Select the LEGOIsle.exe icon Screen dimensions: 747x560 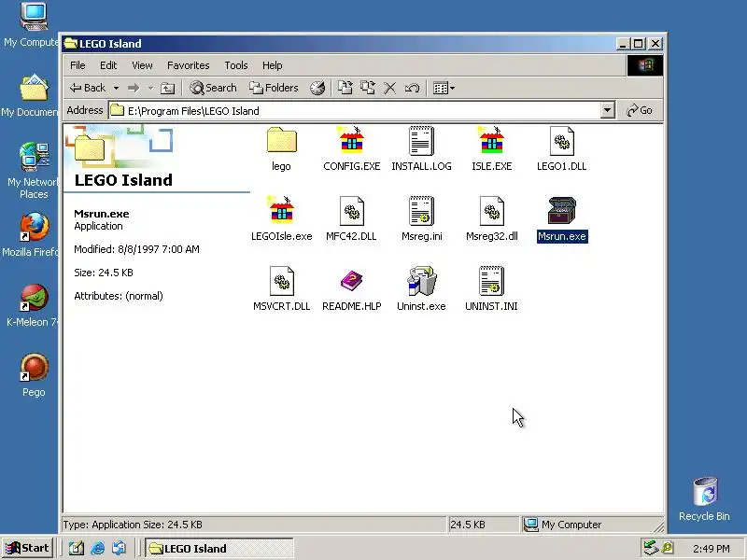click(x=282, y=210)
